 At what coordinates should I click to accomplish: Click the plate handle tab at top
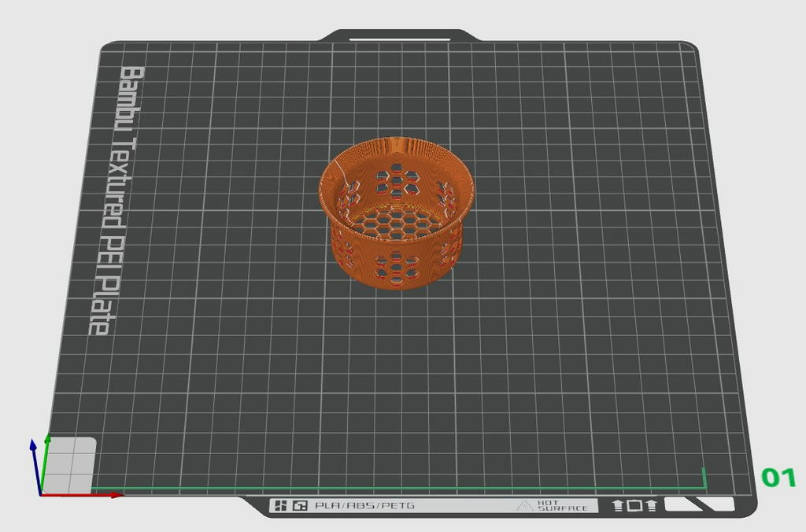[399, 35]
